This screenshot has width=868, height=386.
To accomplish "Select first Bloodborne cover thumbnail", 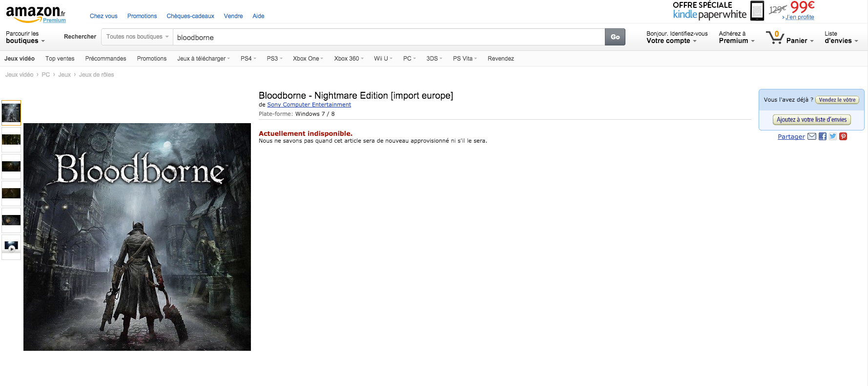I will tap(11, 113).
